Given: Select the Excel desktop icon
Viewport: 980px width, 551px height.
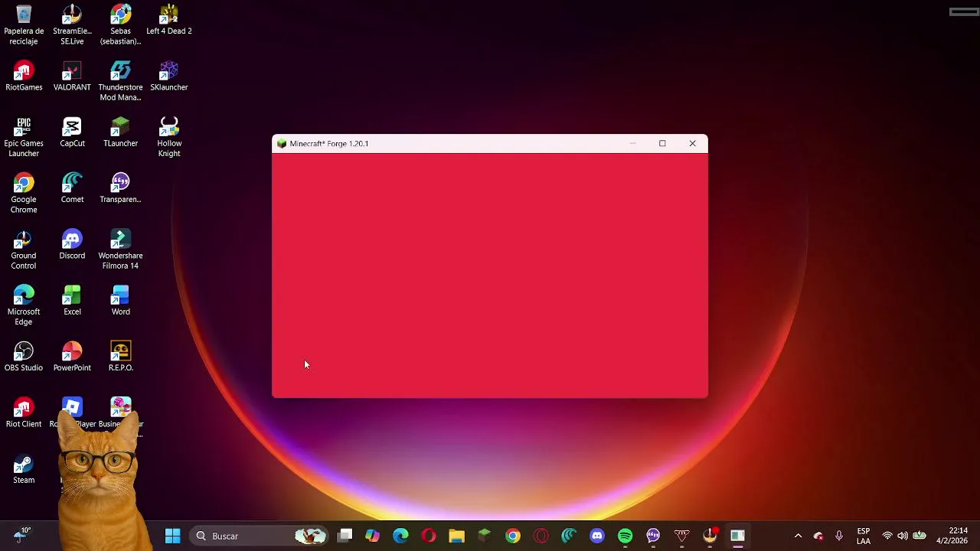Looking at the screenshot, I should [72, 301].
